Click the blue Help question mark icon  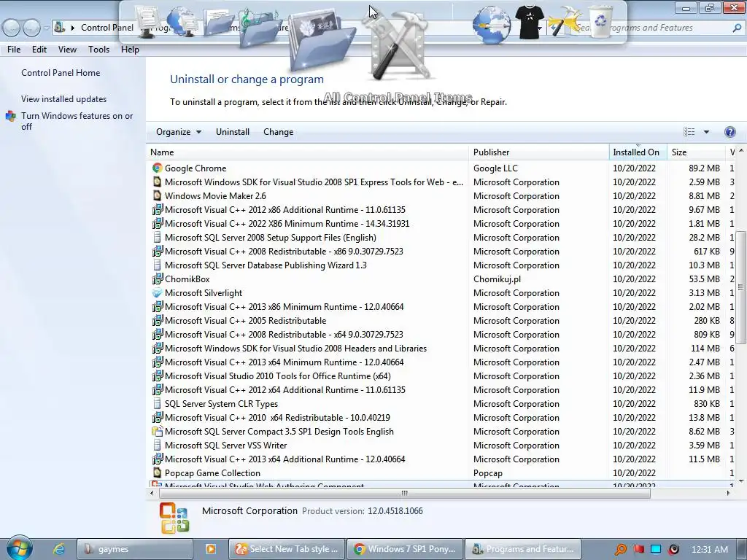[x=729, y=132]
